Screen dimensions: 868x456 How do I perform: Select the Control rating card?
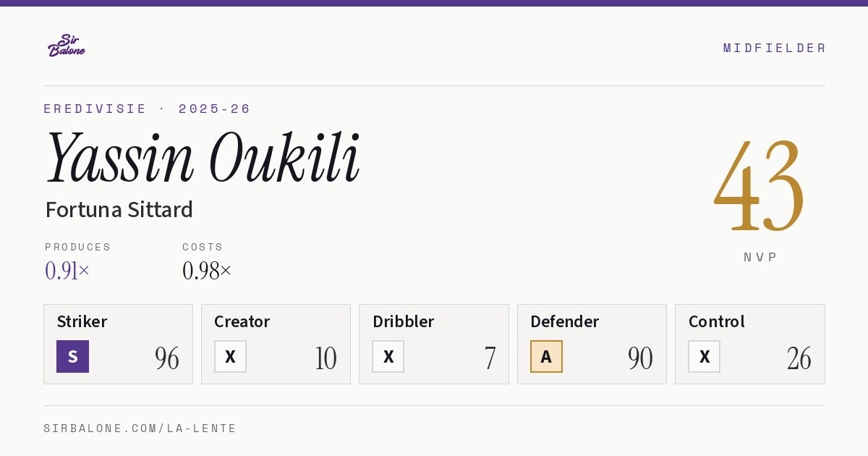click(x=749, y=344)
